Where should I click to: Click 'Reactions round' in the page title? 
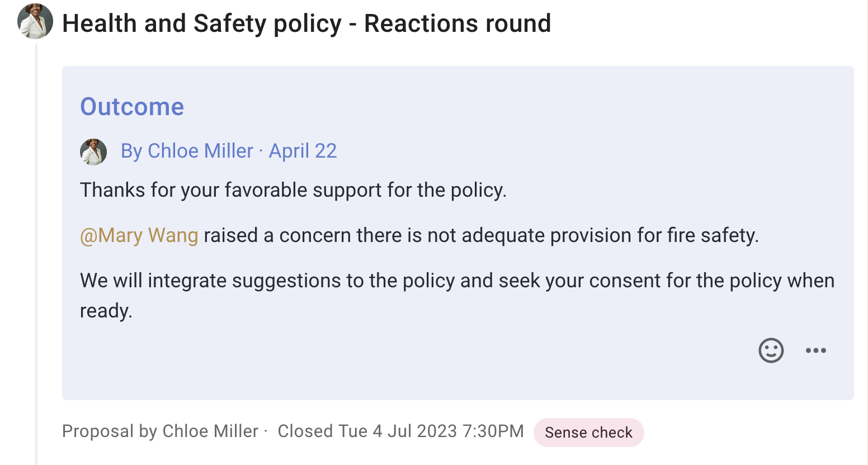click(457, 23)
